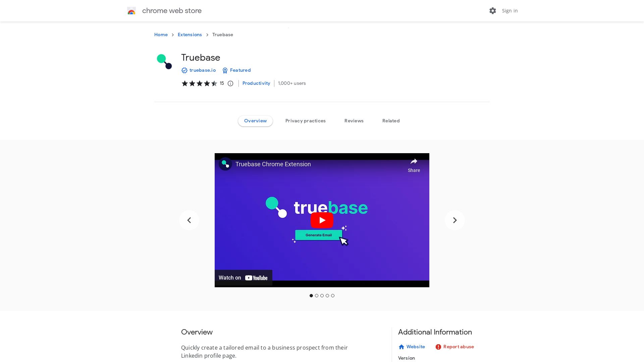This screenshot has height=362, width=644.
Task: Click the verified publisher badge icon
Action: tap(184, 70)
